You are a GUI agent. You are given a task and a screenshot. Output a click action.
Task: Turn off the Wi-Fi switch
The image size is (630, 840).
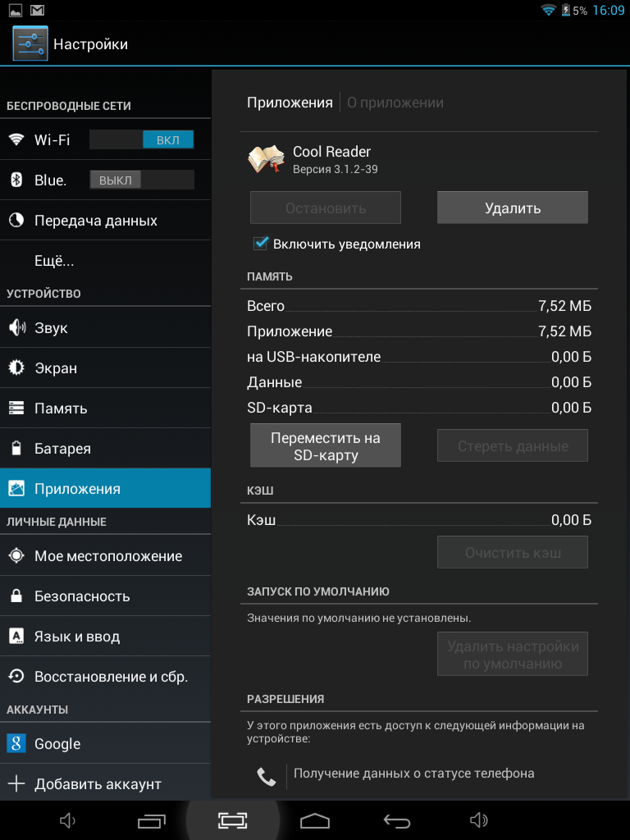141,139
